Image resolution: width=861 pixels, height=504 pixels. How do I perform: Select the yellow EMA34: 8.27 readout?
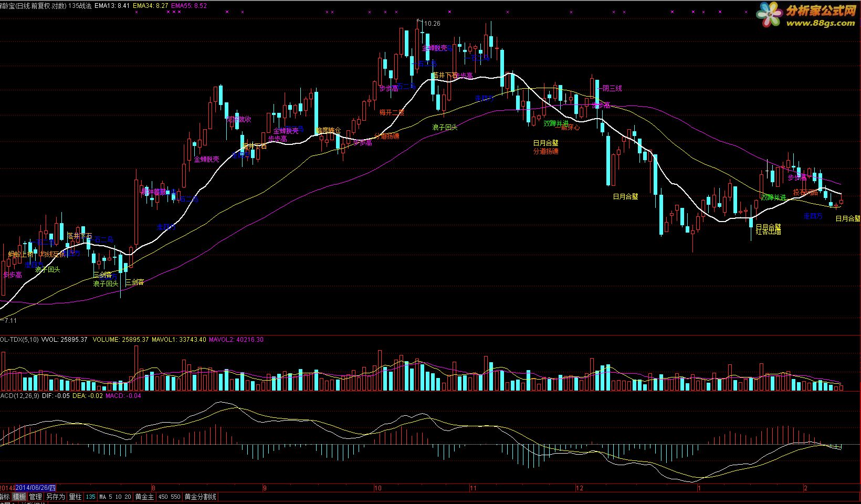[x=151, y=6]
